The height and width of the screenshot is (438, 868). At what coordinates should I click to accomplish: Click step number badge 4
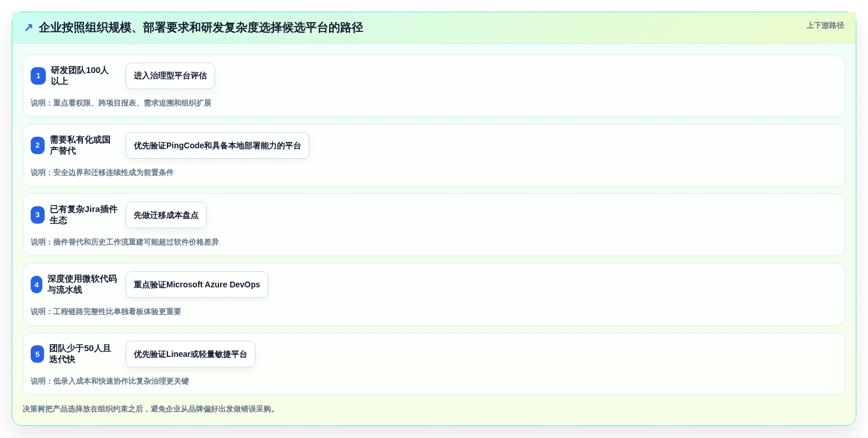point(37,284)
